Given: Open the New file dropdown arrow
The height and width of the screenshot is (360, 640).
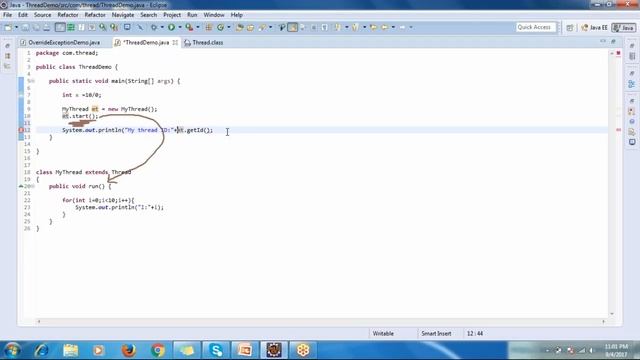Looking at the screenshot, I should (x=16, y=27).
